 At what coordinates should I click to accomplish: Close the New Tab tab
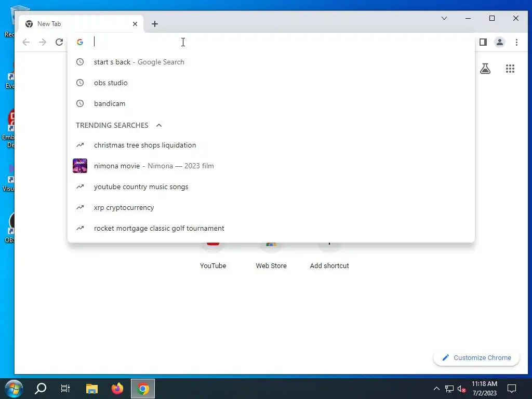click(x=135, y=24)
